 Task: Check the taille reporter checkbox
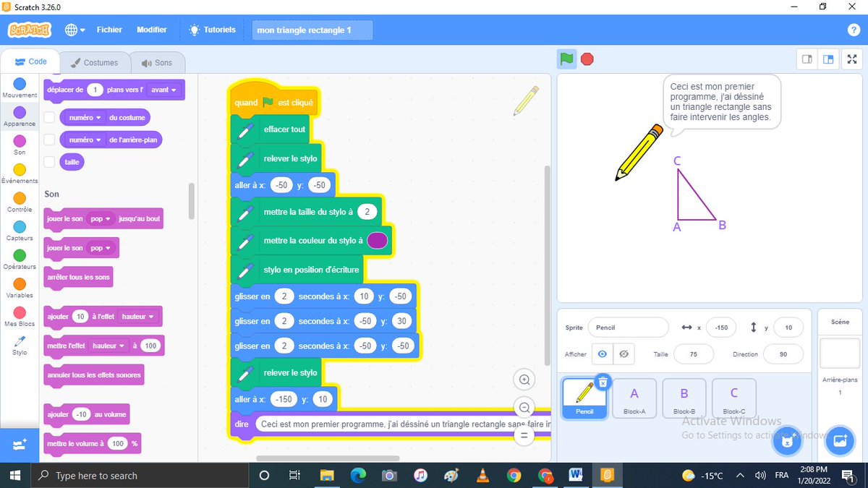(x=50, y=162)
